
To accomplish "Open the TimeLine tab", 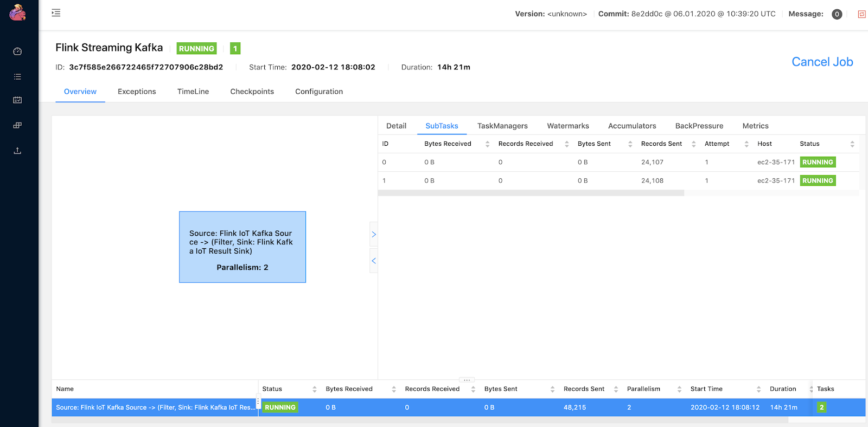I will pyautogui.click(x=193, y=92).
